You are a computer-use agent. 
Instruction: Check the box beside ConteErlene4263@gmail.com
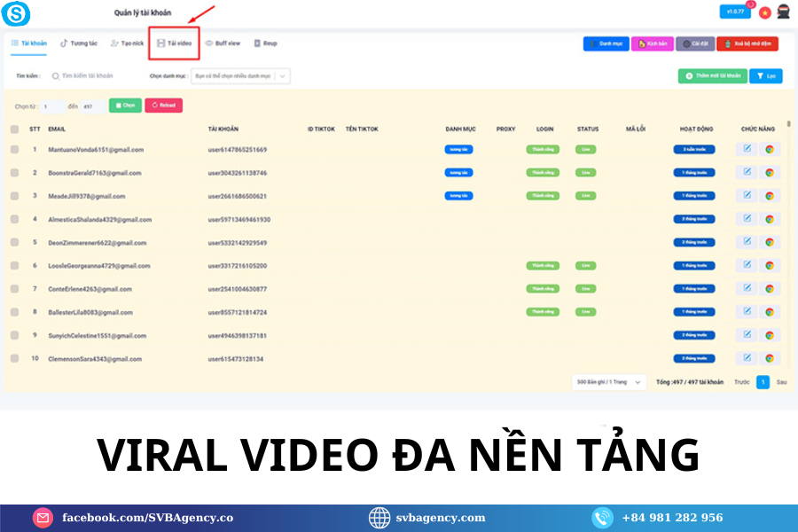(12, 288)
